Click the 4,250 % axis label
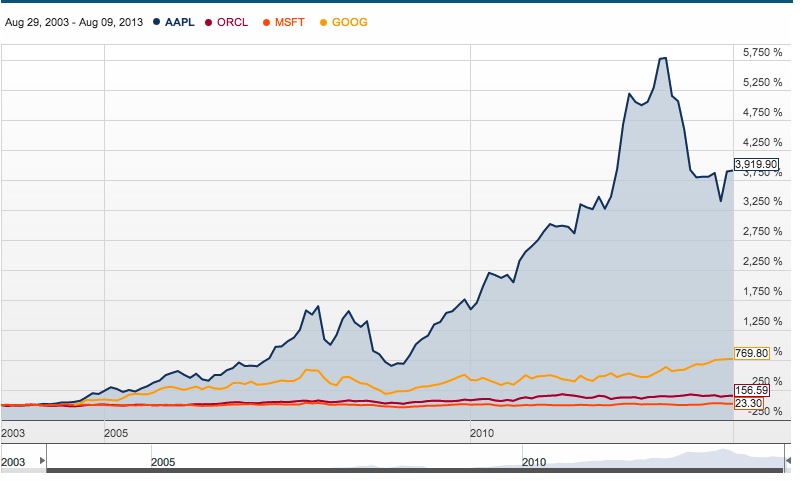 tap(763, 142)
